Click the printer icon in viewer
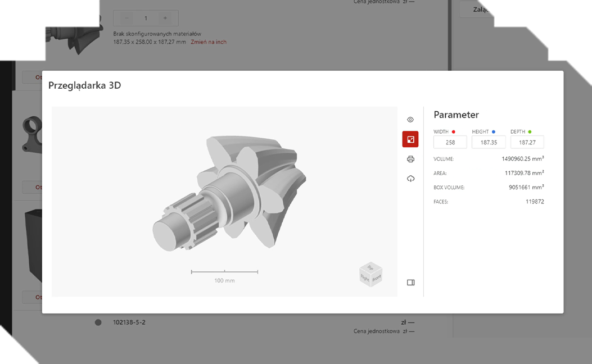 [x=410, y=159]
